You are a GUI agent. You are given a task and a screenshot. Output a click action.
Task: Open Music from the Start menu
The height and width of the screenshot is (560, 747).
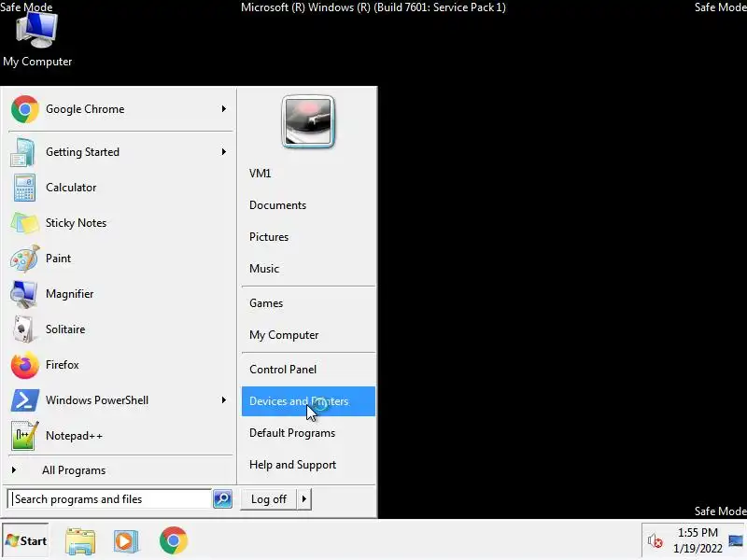(x=308, y=269)
